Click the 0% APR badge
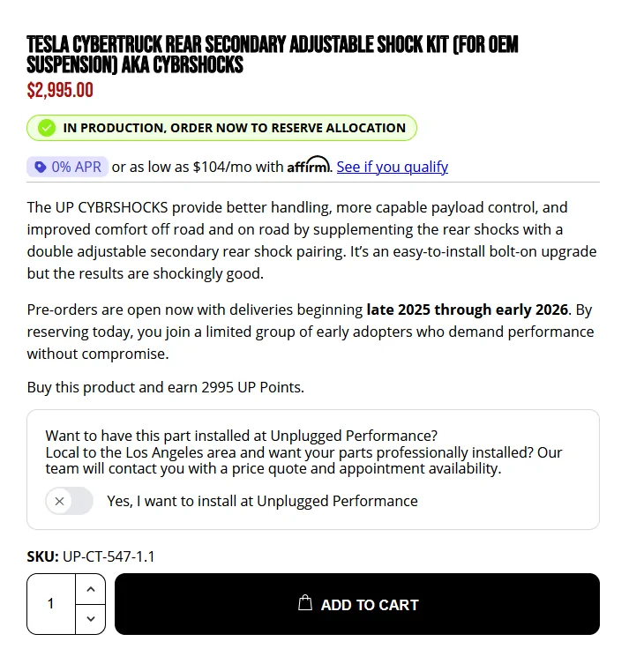The image size is (644, 664). pos(67,167)
